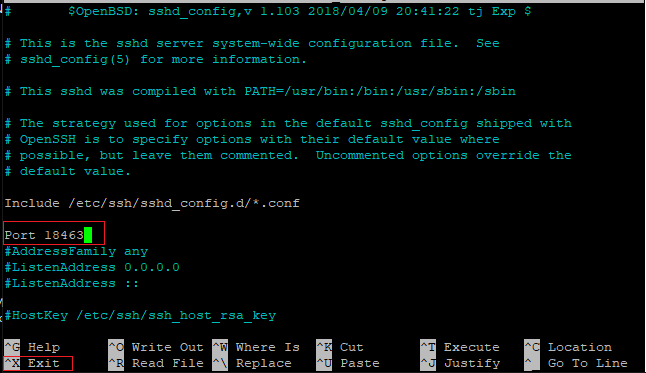Select the Go To Line shortcut

click(576, 363)
